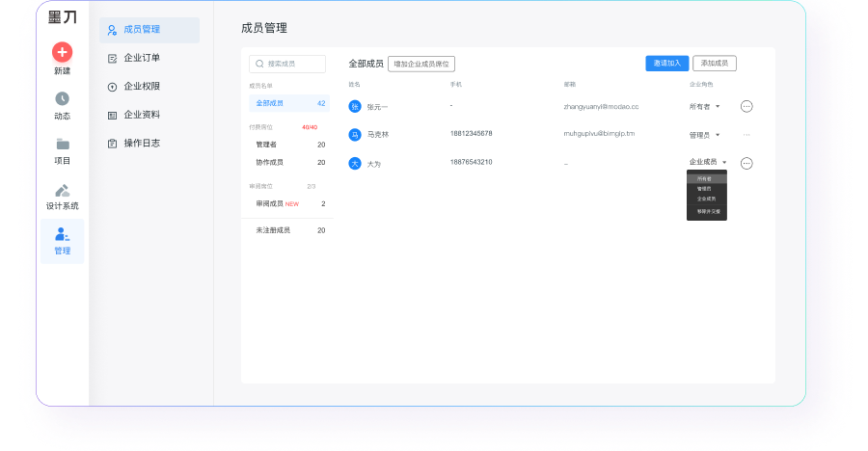This screenshot has width=868, height=451.
Task: Click the 墨刀 logo
Action: coord(63,17)
